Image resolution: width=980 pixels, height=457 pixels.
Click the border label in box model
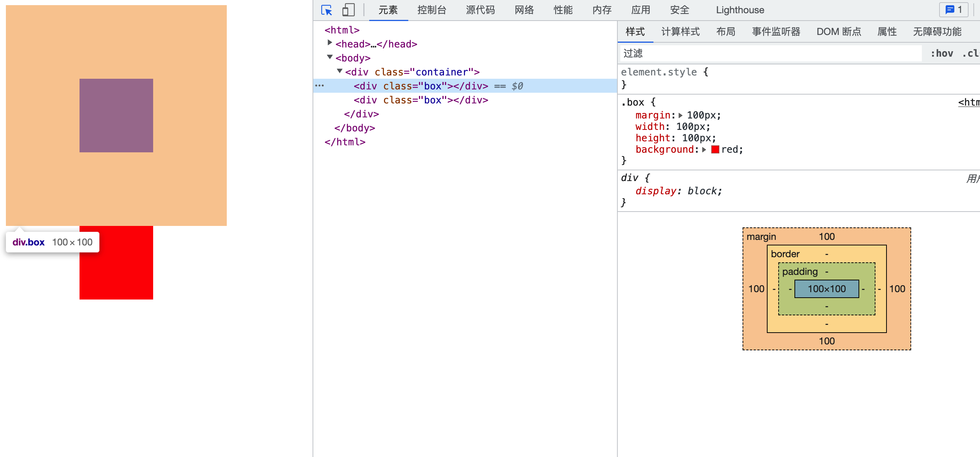tap(785, 254)
